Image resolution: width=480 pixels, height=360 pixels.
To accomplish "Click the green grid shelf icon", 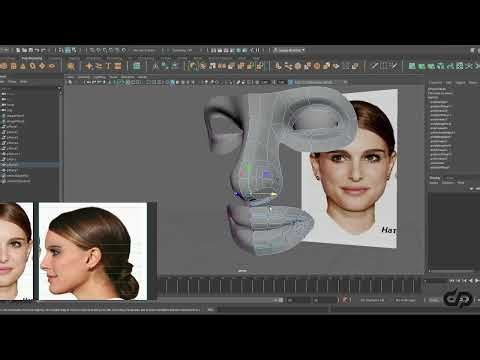I will click(x=136, y=66).
